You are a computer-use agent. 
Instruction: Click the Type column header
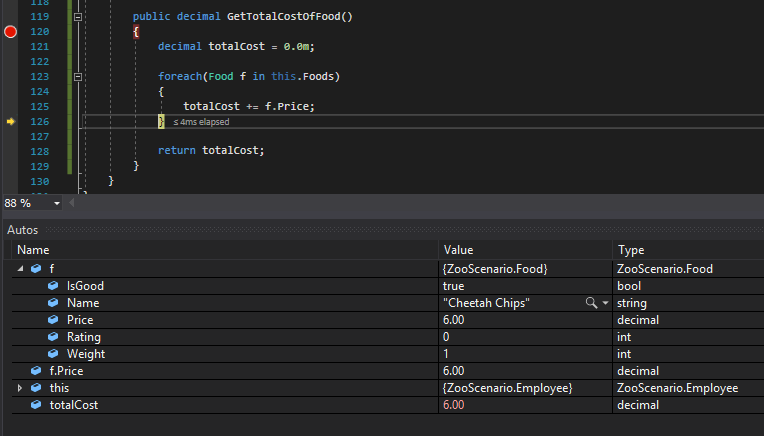tap(631, 250)
